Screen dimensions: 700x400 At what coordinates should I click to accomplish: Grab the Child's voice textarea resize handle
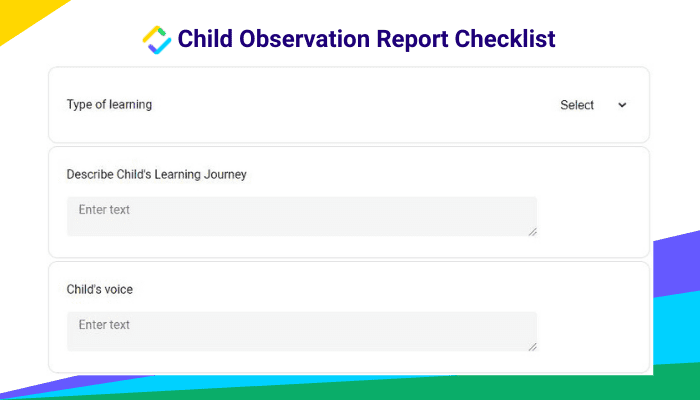tap(532, 347)
